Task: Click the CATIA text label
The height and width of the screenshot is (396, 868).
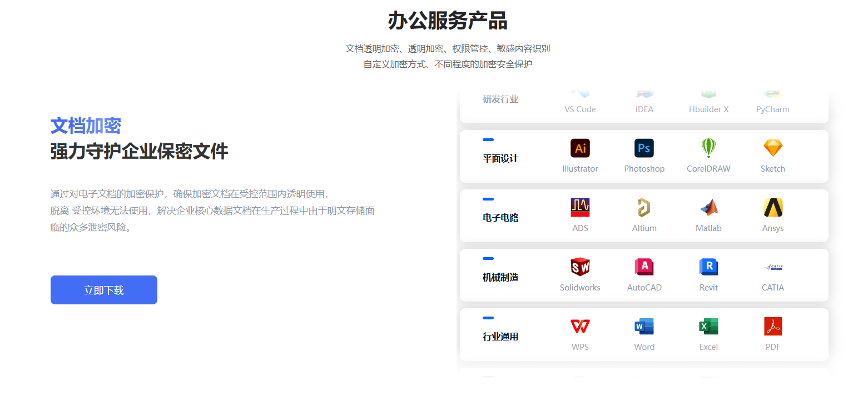Action: tap(773, 288)
